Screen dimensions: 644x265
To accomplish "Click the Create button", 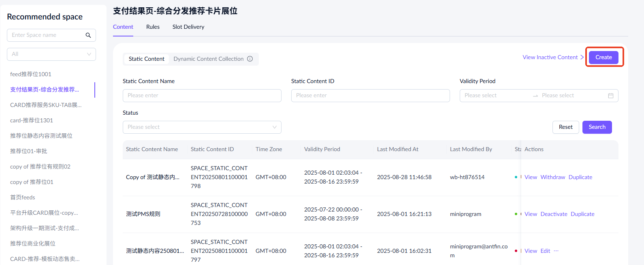I will point(603,57).
